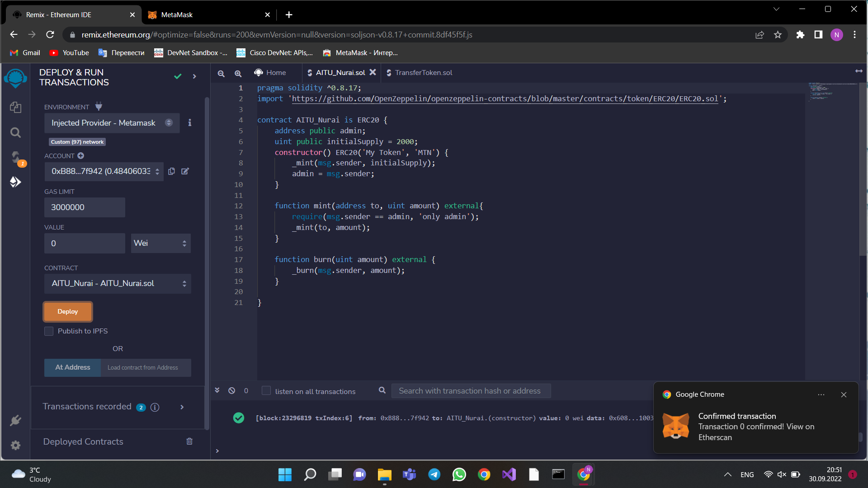Click the Deploy button
This screenshot has height=488, width=868.
pos(67,311)
